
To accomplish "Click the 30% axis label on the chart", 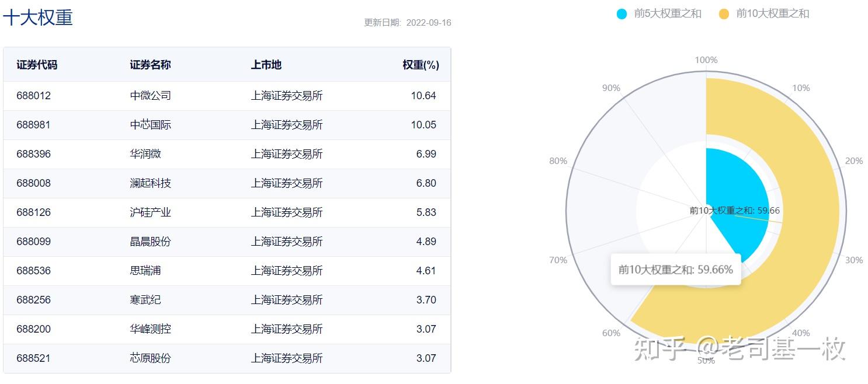I will (854, 260).
